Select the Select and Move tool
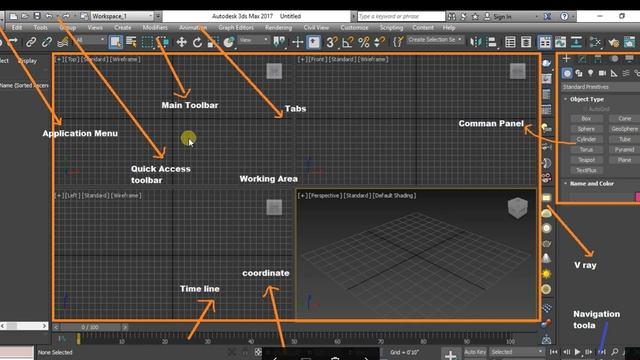This screenshot has width=640, height=360. tap(181, 42)
